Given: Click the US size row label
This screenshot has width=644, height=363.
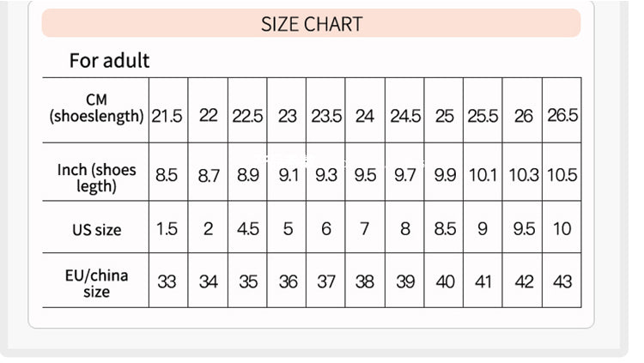Looking at the screenshot, I should click(x=96, y=229).
